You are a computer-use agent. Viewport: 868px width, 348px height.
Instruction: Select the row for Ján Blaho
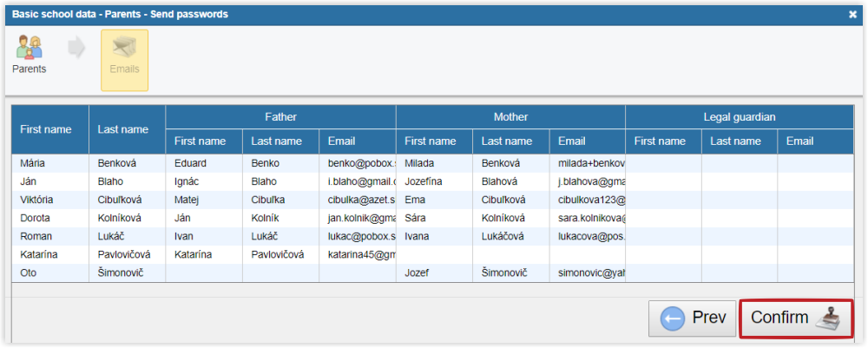(49, 181)
